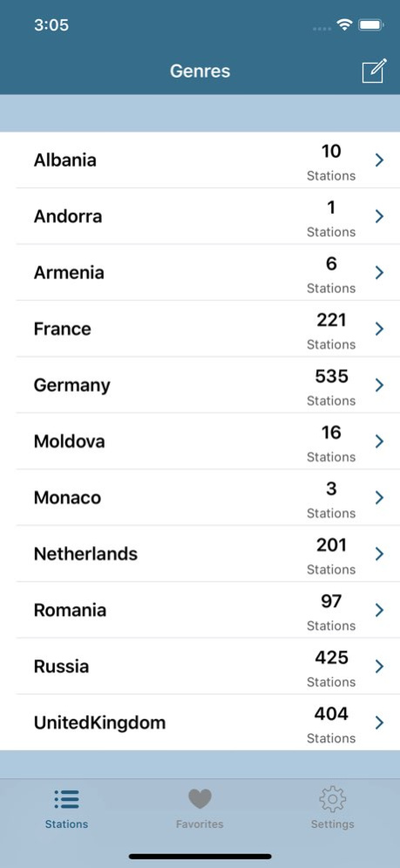Image resolution: width=400 pixels, height=868 pixels.
Task: Click the 97 Stations count for Romania
Action: 331,612
